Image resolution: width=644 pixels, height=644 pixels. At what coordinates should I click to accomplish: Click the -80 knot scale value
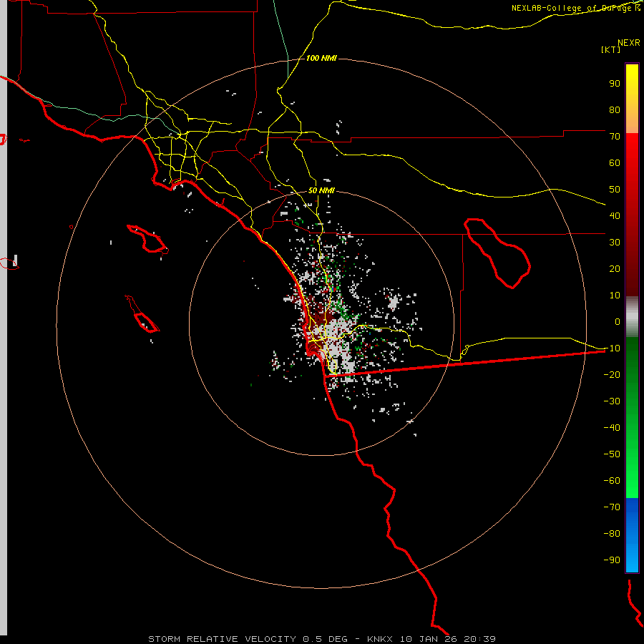click(612, 534)
